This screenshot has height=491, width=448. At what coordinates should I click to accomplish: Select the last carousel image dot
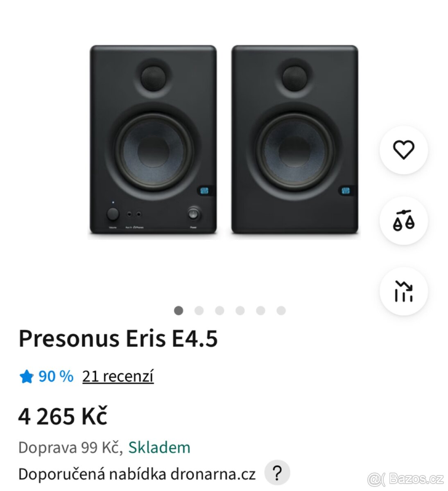coord(281,311)
